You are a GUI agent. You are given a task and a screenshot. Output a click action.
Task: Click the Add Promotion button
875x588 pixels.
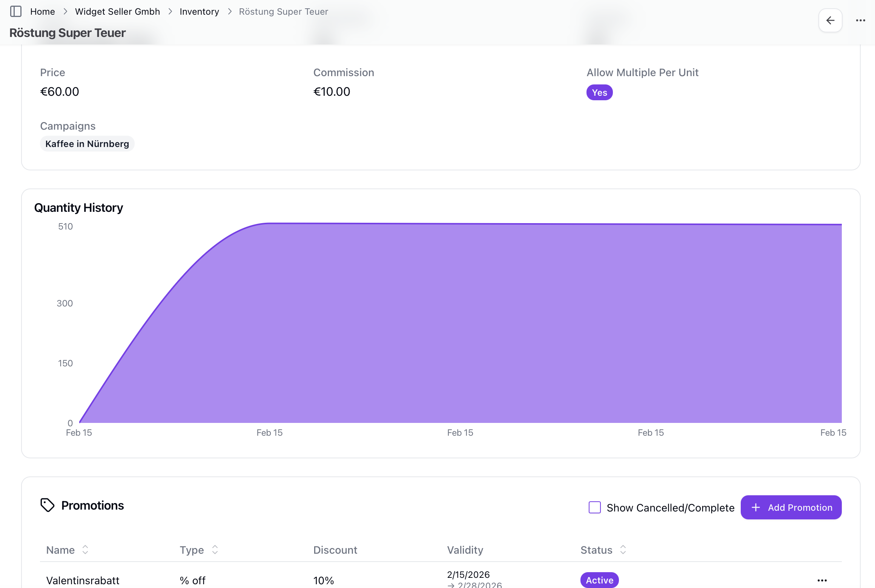[791, 507]
